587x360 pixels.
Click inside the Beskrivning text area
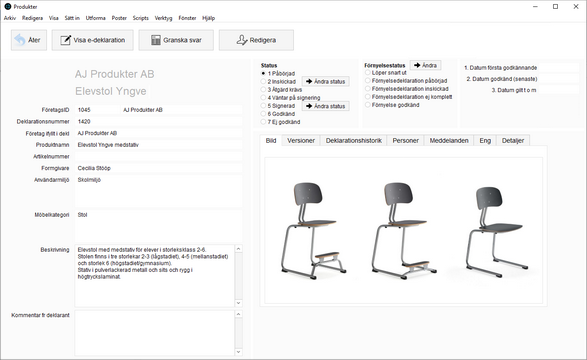pyautogui.click(x=155, y=276)
